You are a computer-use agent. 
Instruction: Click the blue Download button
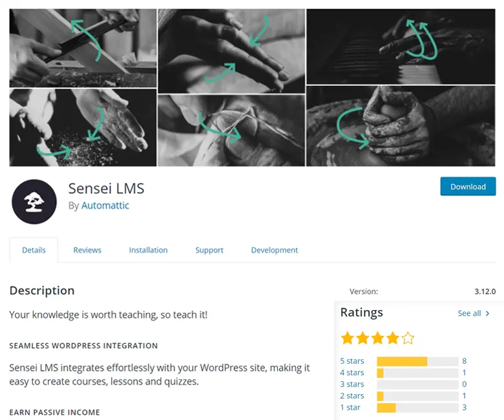(468, 186)
